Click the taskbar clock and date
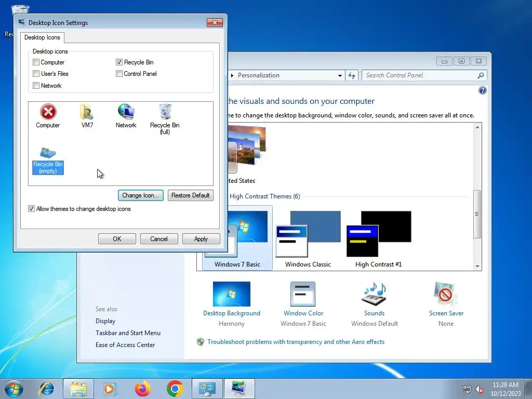Viewport: 532px width, 399px height. [505, 389]
